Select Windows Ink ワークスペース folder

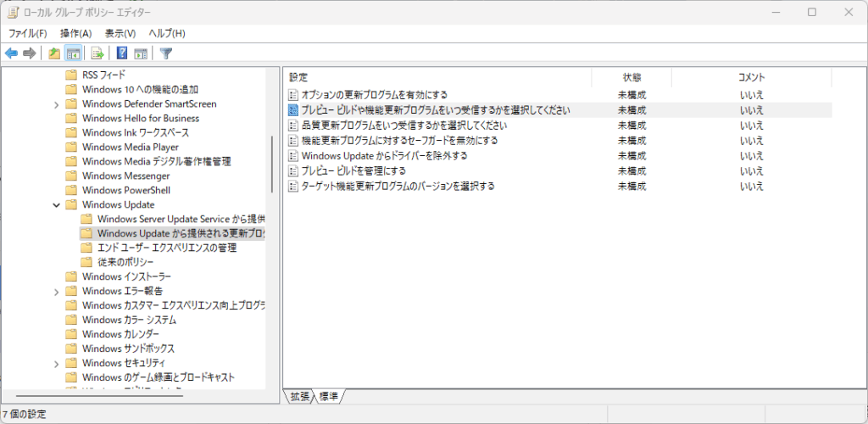[136, 133]
